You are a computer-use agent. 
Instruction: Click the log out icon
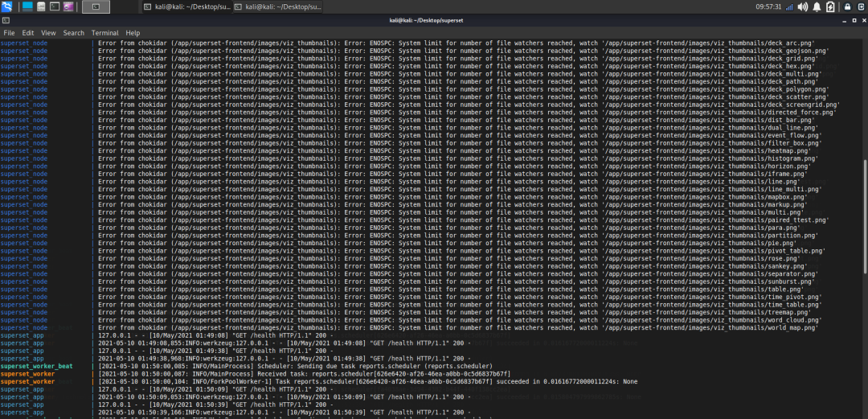click(861, 6)
